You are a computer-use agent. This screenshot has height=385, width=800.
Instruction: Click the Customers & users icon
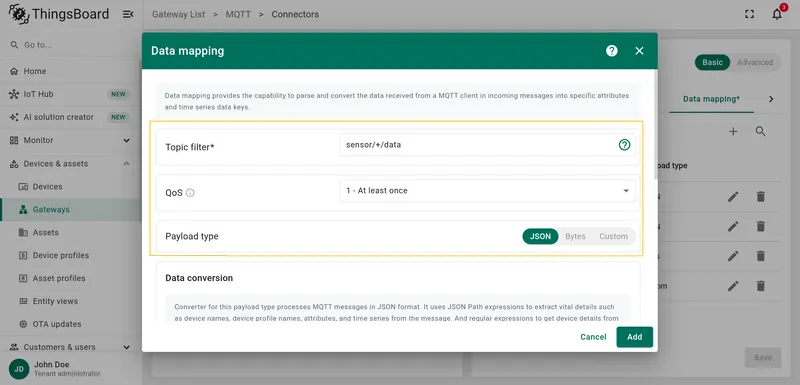tap(14, 347)
